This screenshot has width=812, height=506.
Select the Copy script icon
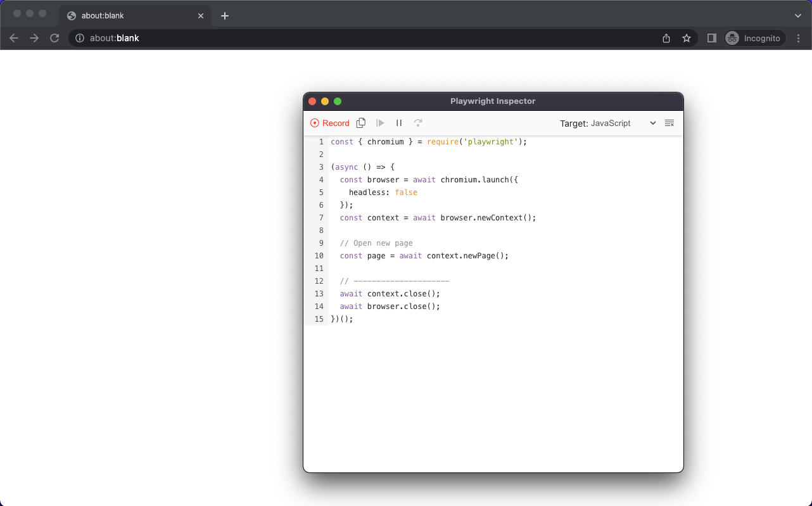[x=361, y=122]
